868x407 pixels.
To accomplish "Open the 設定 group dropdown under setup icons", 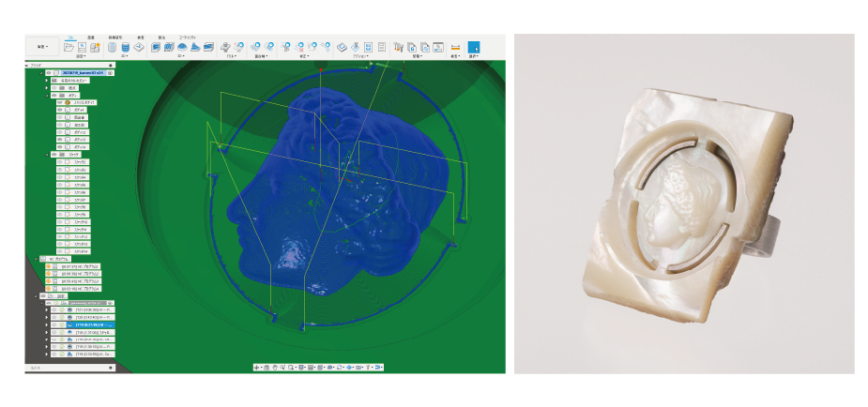I will tap(81, 56).
